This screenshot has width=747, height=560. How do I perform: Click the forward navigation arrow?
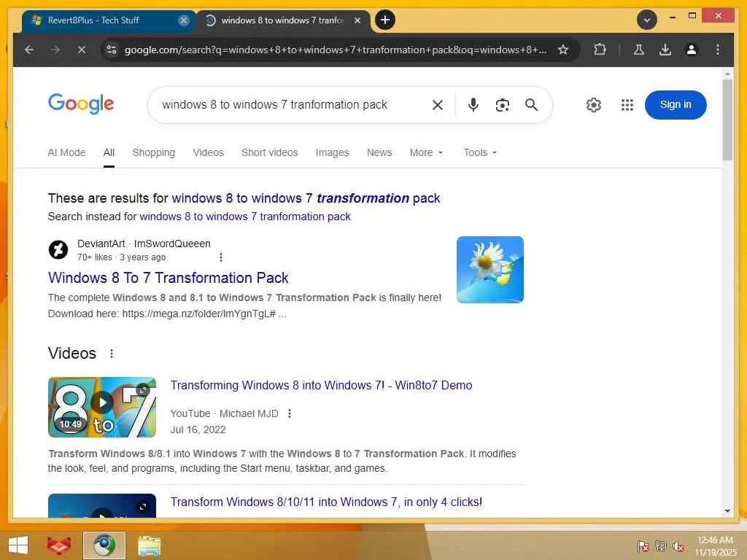[55, 50]
